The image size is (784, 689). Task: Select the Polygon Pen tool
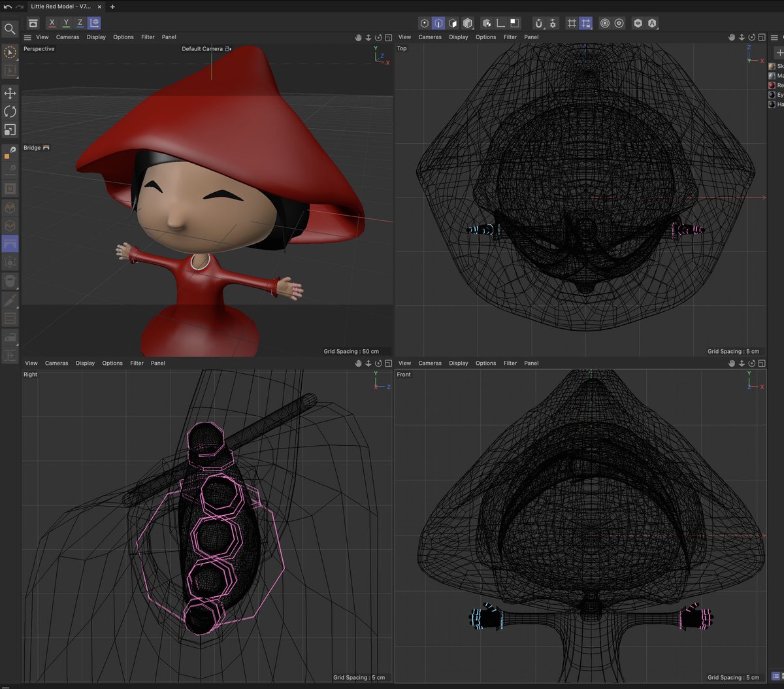click(x=10, y=152)
